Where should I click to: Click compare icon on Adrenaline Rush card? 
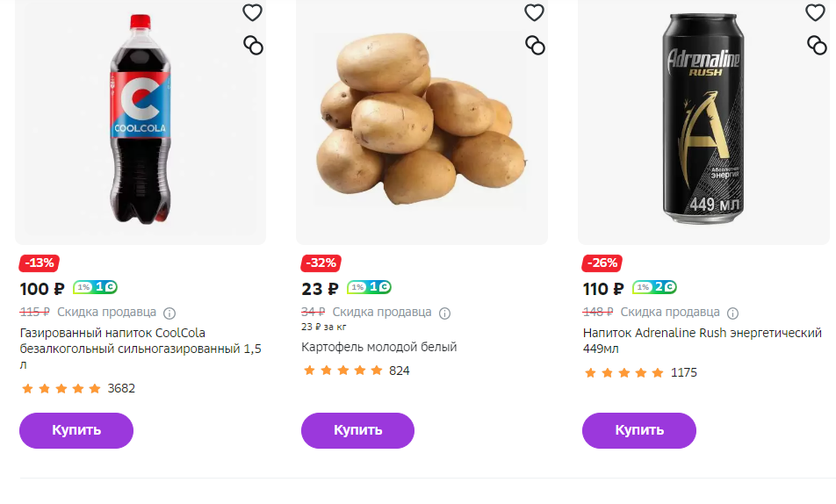click(x=817, y=46)
